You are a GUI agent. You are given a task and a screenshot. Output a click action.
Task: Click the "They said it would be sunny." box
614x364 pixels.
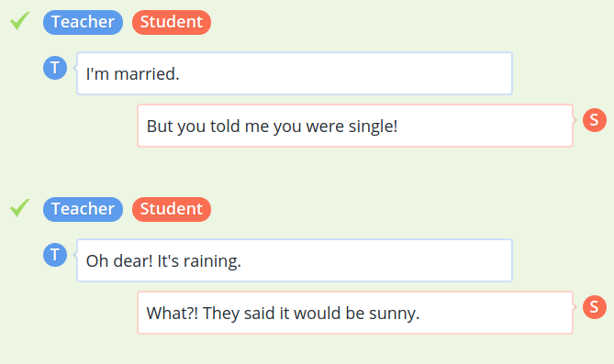click(x=355, y=313)
